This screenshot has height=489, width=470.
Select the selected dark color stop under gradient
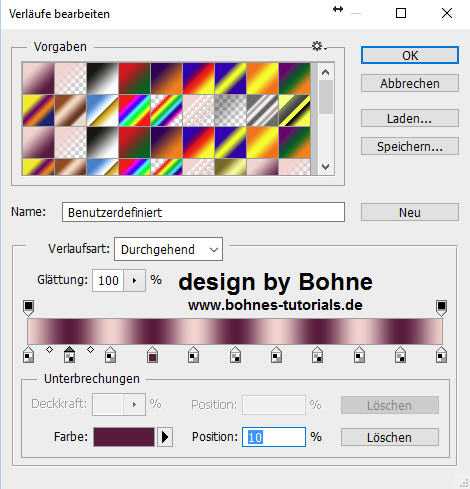pos(69,355)
